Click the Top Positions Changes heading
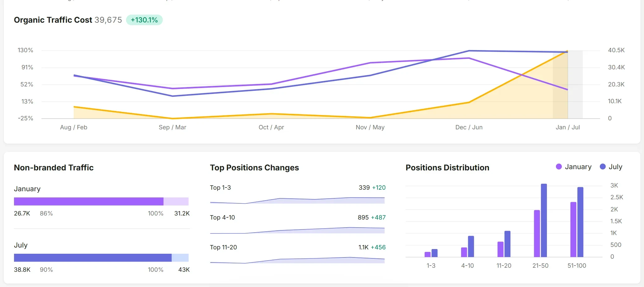 254,168
